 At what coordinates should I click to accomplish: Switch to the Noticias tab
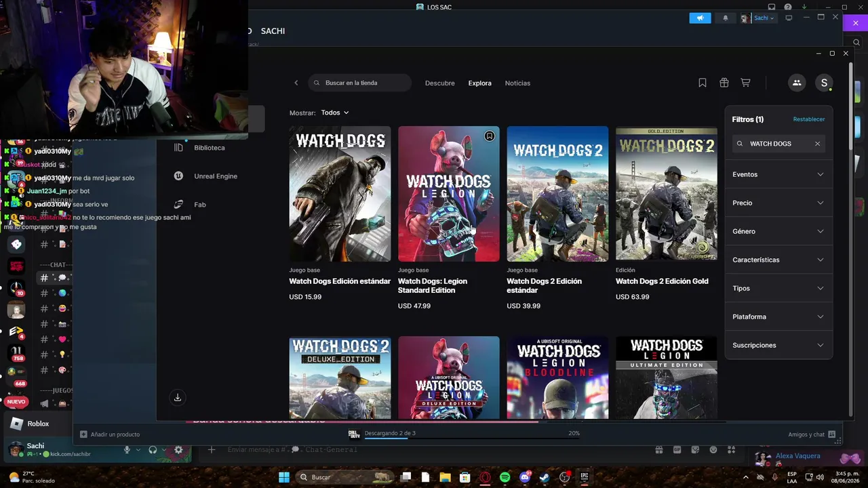pos(517,83)
